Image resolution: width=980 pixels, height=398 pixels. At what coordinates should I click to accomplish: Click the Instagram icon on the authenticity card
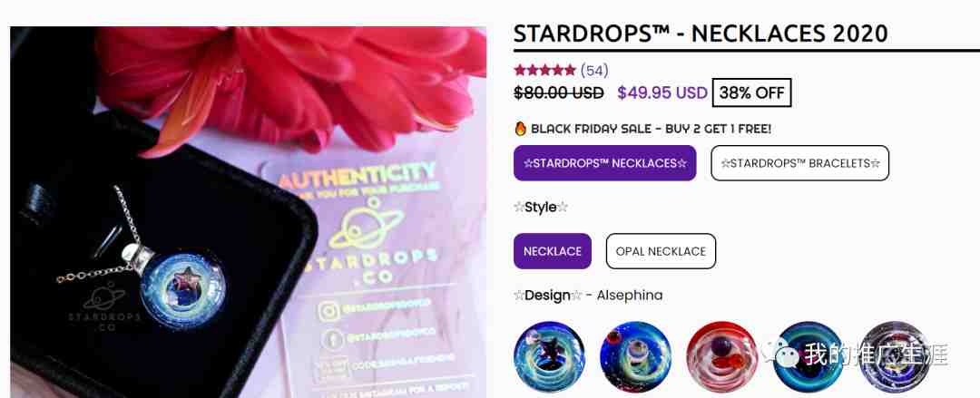[328, 311]
